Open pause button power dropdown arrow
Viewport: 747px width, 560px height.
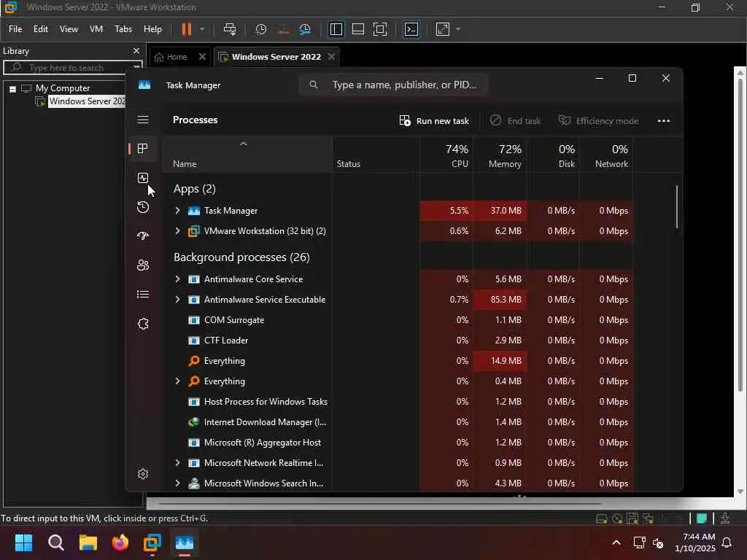click(202, 29)
